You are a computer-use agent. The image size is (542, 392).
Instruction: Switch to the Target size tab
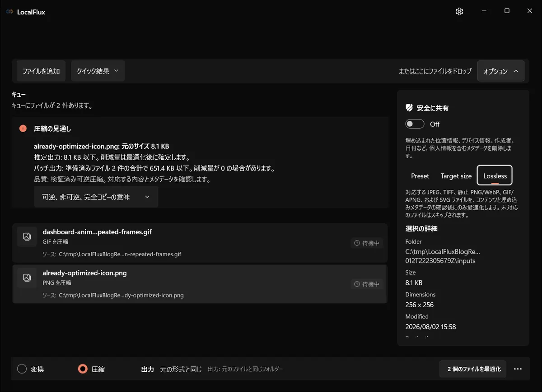[x=456, y=176]
